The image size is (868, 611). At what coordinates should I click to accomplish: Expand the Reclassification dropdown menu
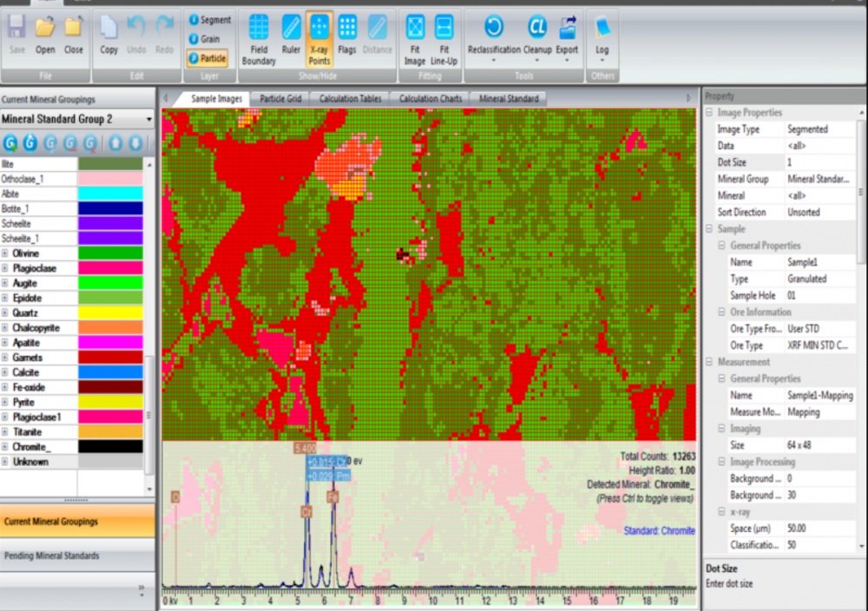click(x=494, y=61)
